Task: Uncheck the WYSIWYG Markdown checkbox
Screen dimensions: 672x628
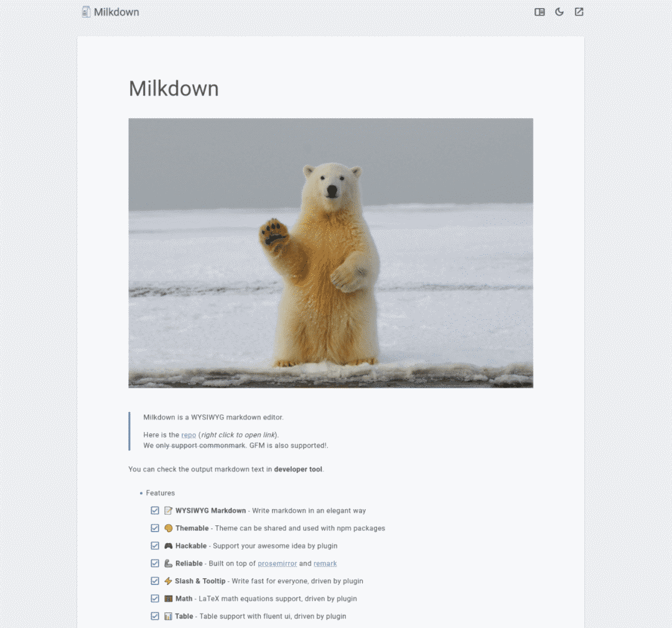Action: click(155, 510)
